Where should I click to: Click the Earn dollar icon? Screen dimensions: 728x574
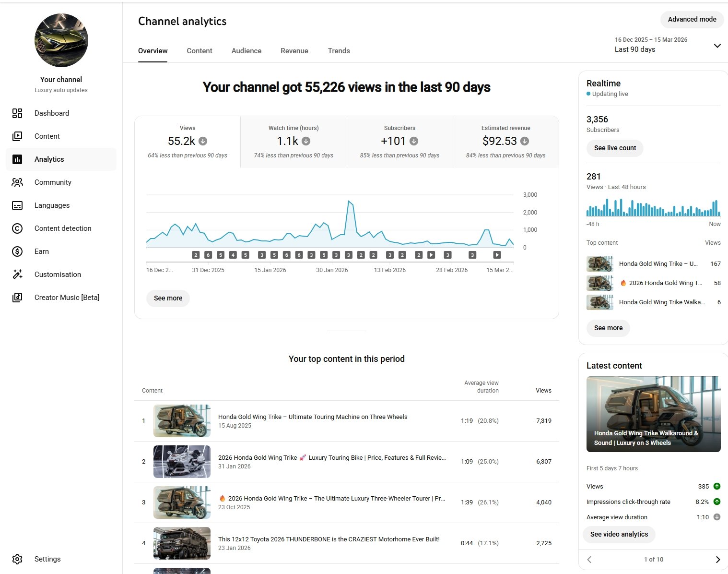17,251
